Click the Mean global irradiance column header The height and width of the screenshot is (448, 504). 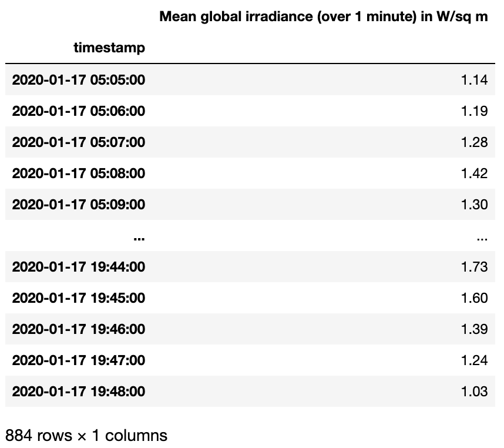tap(323, 16)
